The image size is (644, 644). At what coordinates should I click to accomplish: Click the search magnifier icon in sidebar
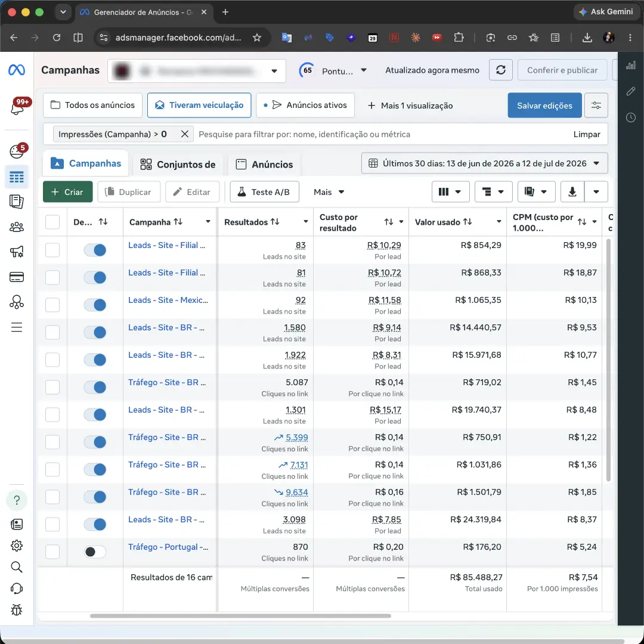pyautogui.click(x=17, y=567)
